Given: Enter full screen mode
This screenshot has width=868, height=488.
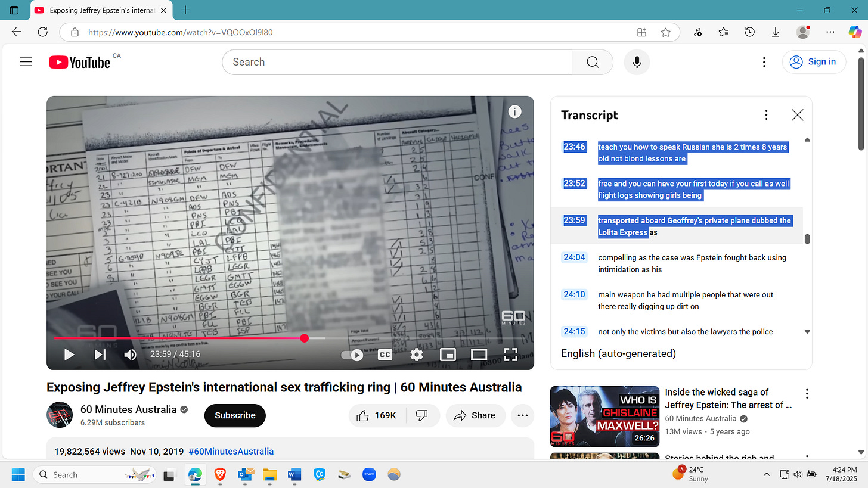Looking at the screenshot, I should [510, 355].
